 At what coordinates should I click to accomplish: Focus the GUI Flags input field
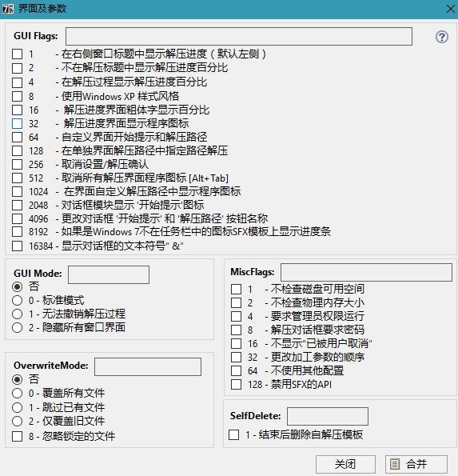click(239, 37)
